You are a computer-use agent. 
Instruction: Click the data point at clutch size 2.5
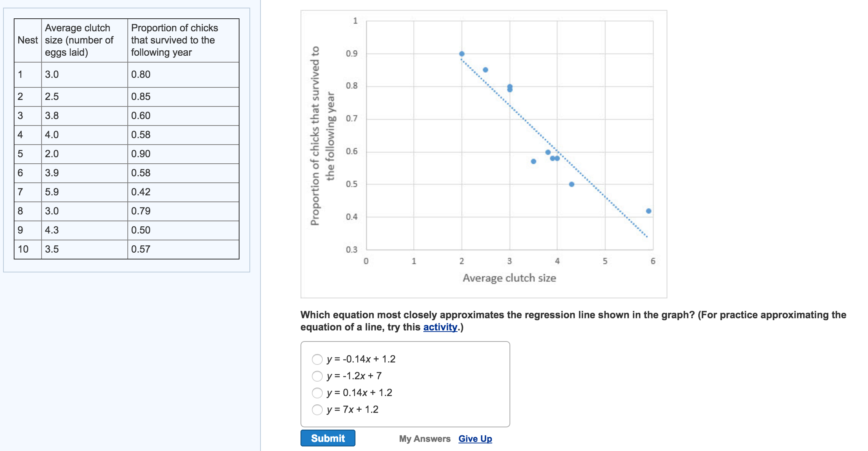click(485, 69)
